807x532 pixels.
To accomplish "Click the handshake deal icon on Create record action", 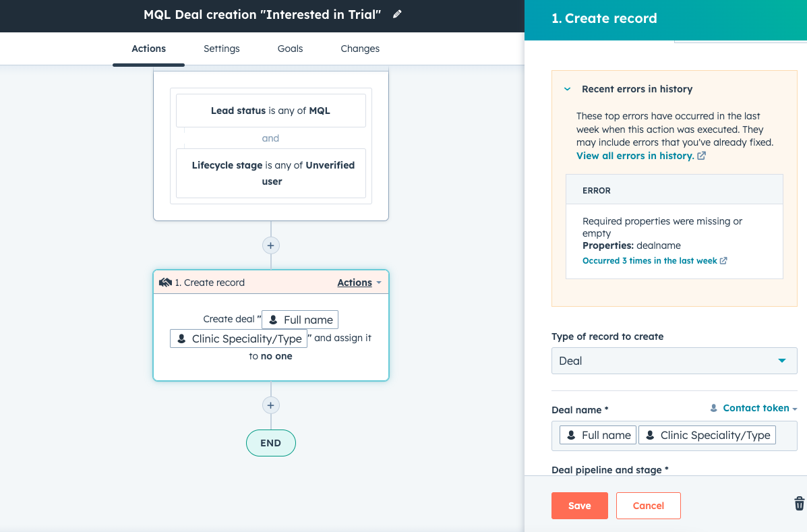I will click(x=165, y=282).
